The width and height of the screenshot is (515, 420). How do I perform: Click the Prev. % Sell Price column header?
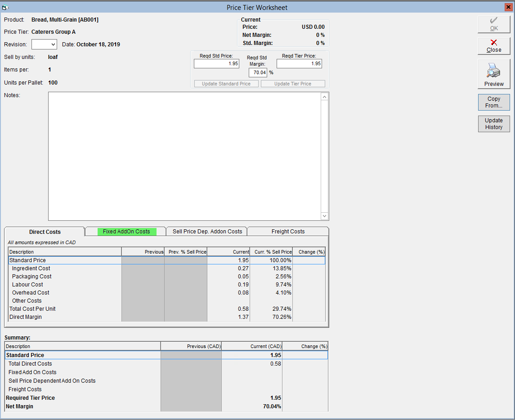click(x=186, y=252)
